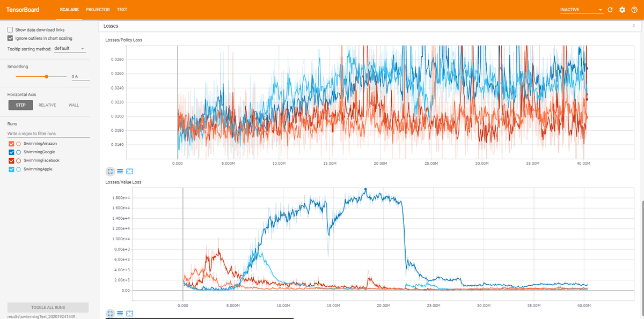Toggle log scale on Value Loss chart
This screenshot has width=644, height=319.
coord(120,313)
